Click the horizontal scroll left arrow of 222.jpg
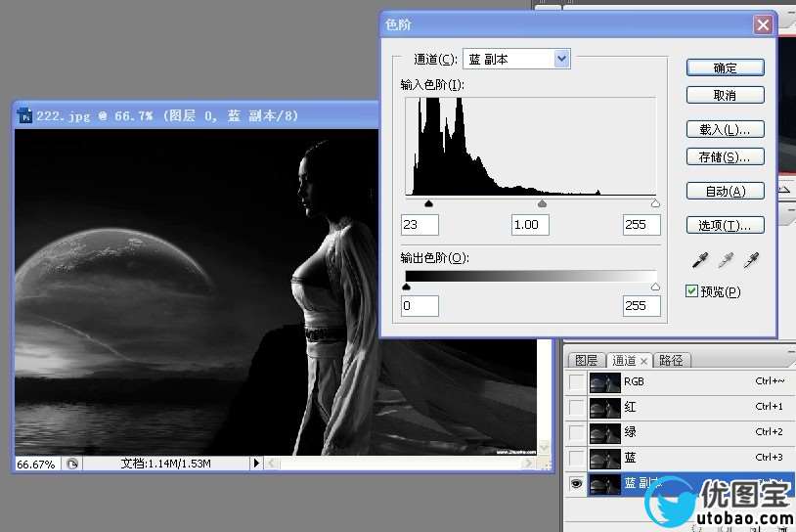 tap(271, 463)
